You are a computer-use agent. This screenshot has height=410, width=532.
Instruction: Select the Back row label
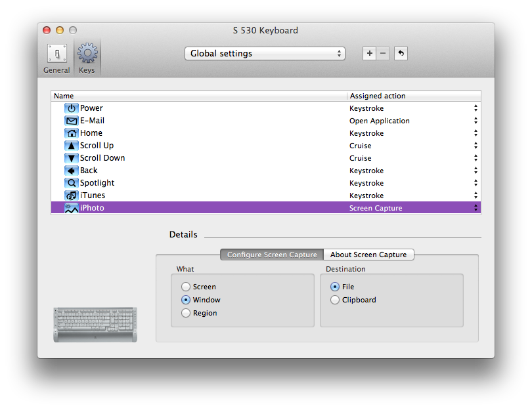(x=89, y=171)
